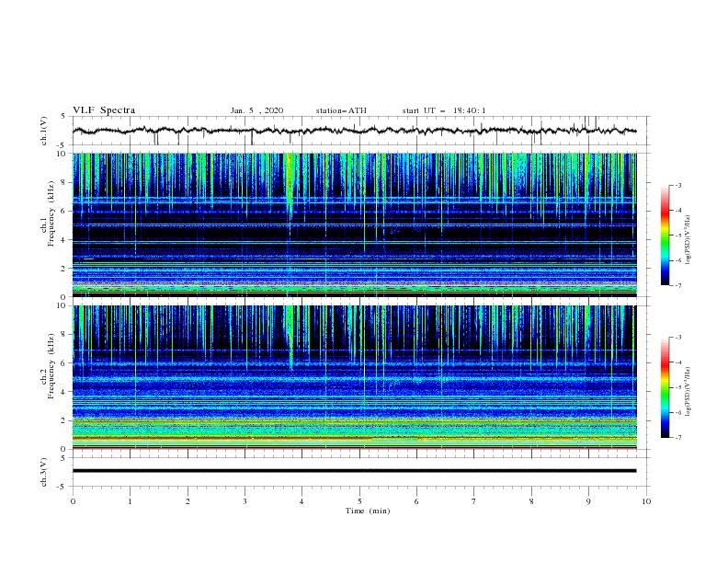Viewport: 728px width, 563px height.
Task: Click the 'Time (min)' axis label
Action: (x=368, y=511)
